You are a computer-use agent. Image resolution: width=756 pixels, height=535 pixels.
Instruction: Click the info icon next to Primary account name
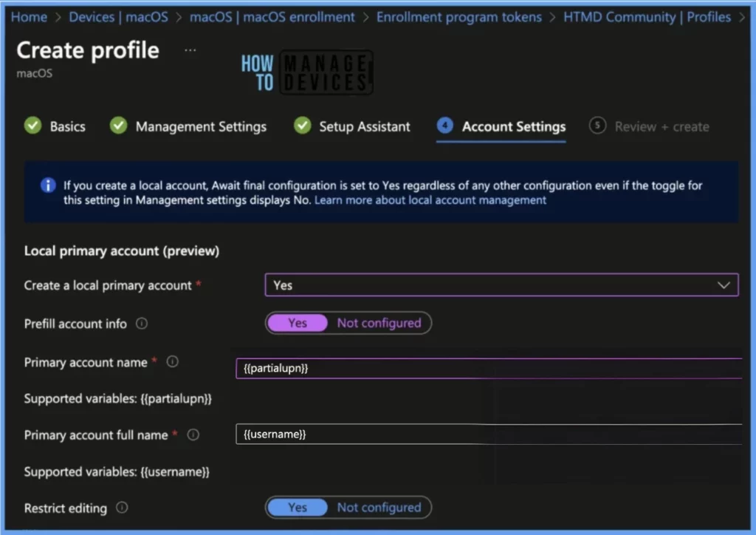click(173, 362)
